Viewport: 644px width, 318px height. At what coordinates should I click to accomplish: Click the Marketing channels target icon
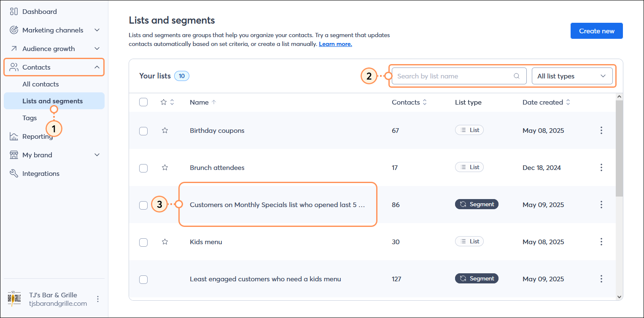14,30
